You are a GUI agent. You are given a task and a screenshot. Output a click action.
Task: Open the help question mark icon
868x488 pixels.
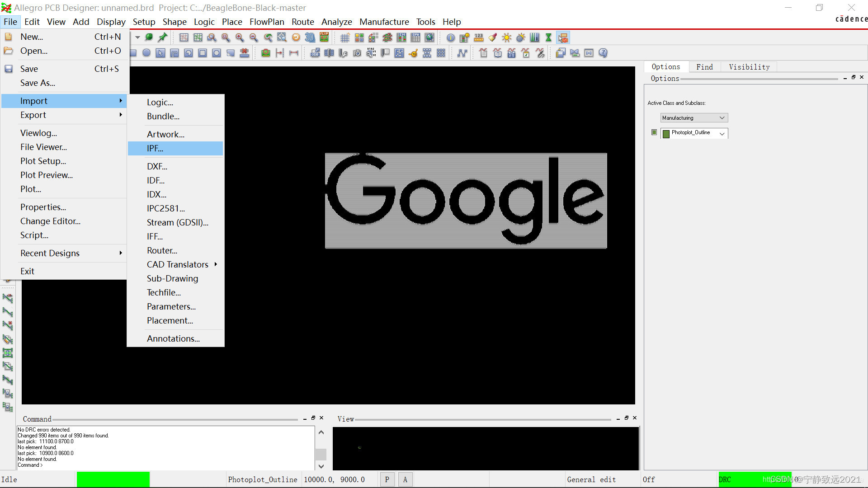603,53
